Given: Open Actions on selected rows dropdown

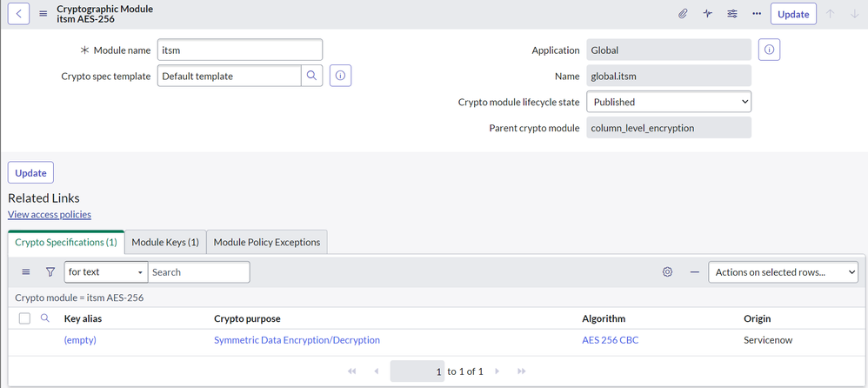Looking at the screenshot, I should [784, 271].
